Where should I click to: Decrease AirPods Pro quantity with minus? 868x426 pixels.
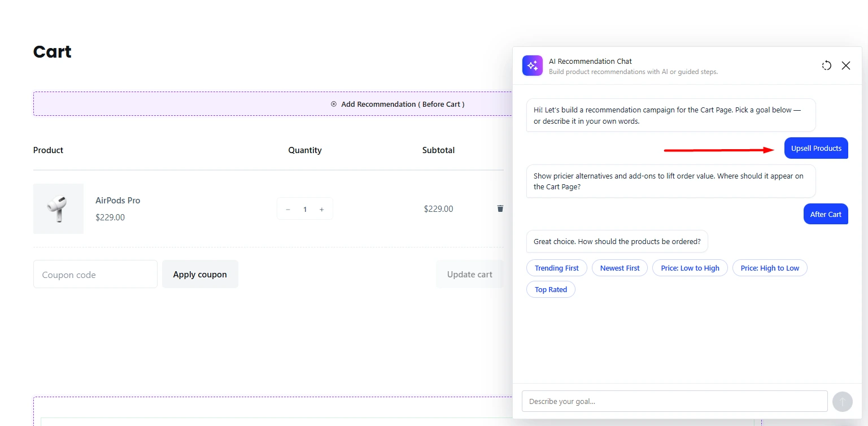[x=288, y=209]
